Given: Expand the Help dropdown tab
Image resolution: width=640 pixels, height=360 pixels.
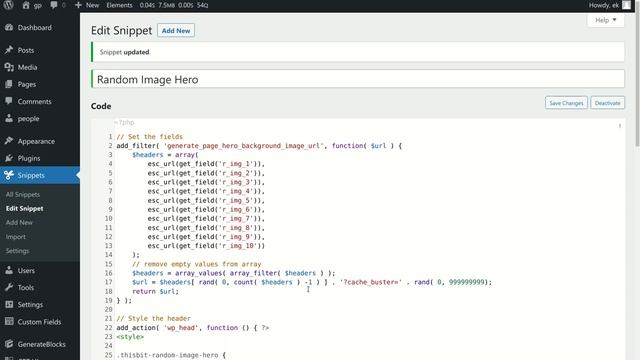Looking at the screenshot, I should 606,20.
